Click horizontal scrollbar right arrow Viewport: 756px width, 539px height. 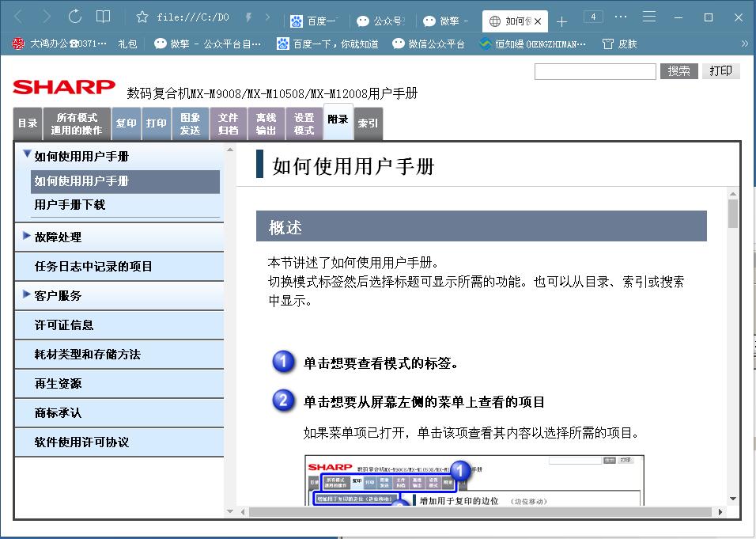point(720,511)
